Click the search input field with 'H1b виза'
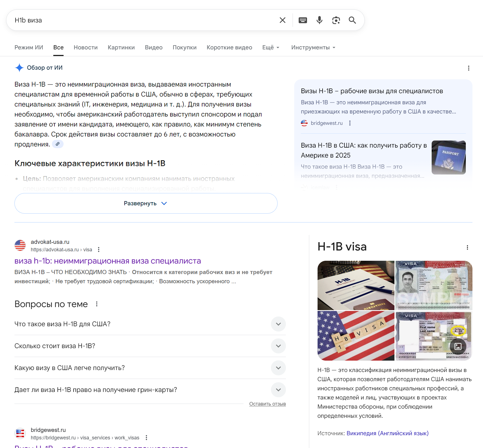 (144, 20)
